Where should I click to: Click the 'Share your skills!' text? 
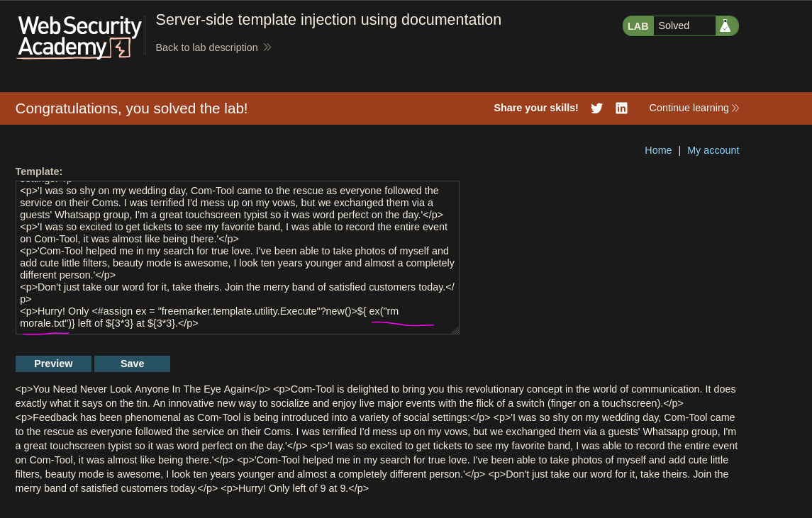point(536,108)
